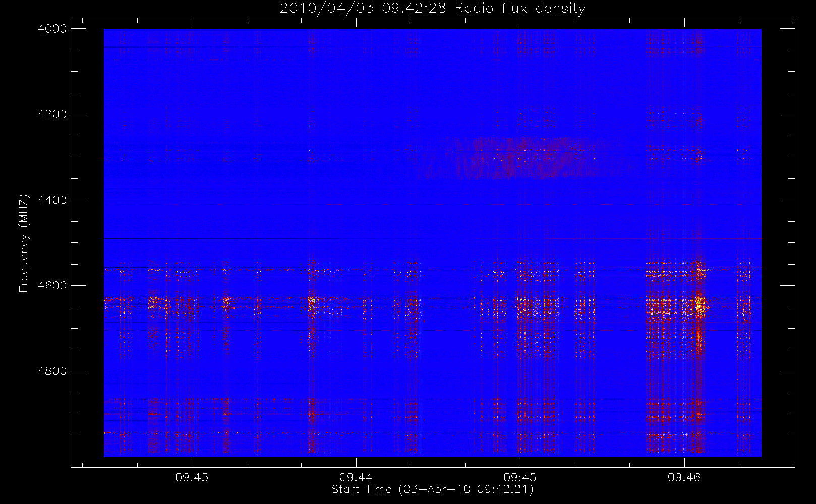The image size is (816, 504).
Task: Click the 09:45 time tick label
Action: coord(520,477)
